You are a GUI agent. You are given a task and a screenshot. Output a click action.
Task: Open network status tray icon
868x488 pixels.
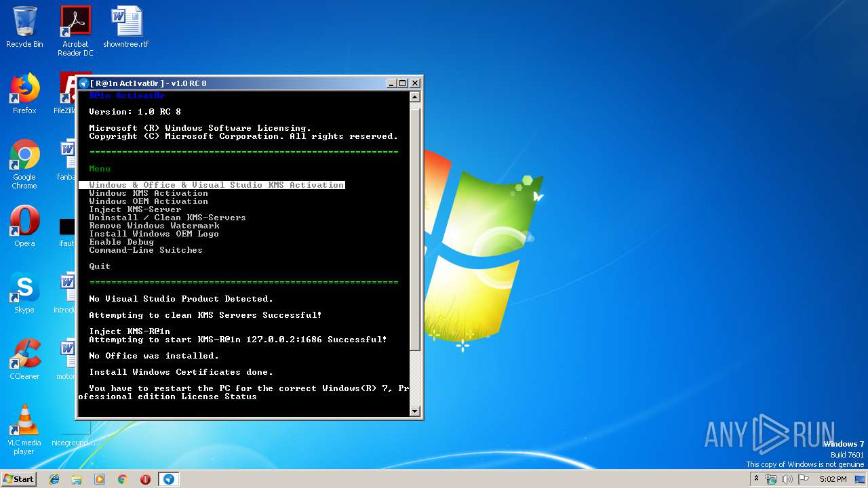771,479
